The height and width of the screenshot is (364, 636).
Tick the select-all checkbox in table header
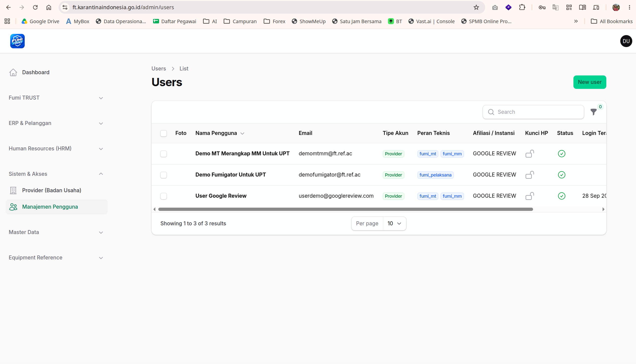click(x=164, y=133)
